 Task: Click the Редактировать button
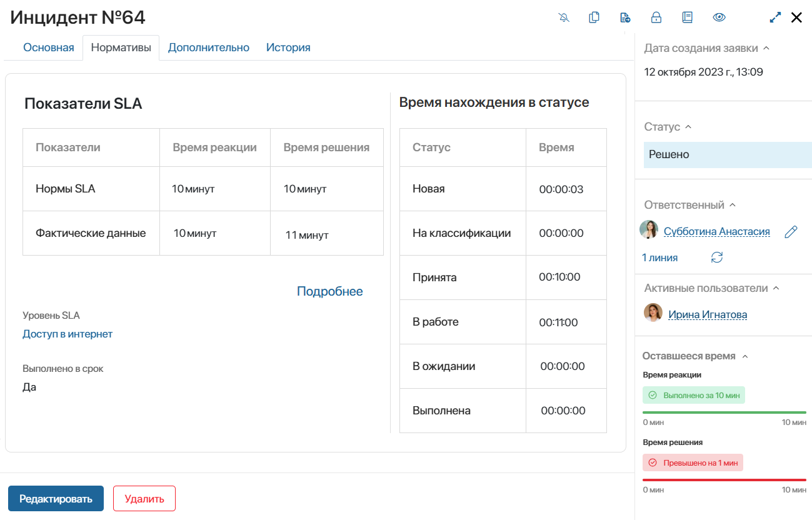(56, 499)
